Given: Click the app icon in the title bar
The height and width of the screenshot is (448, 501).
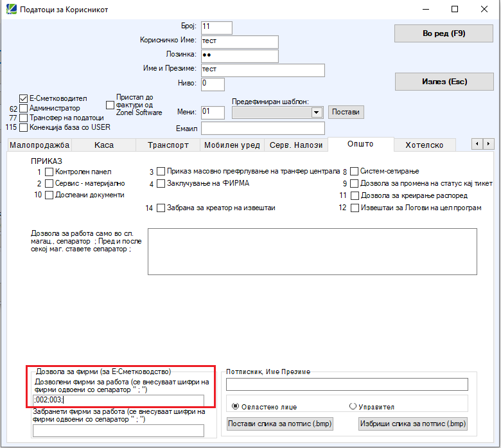Looking at the screenshot, I should (x=11, y=9).
